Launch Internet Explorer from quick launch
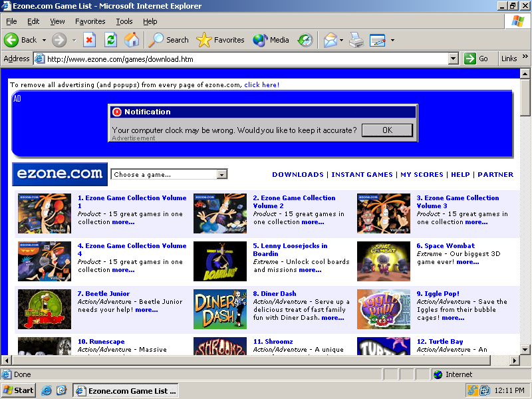Image resolution: width=532 pixels, height=399 pixels. (47, 390)
